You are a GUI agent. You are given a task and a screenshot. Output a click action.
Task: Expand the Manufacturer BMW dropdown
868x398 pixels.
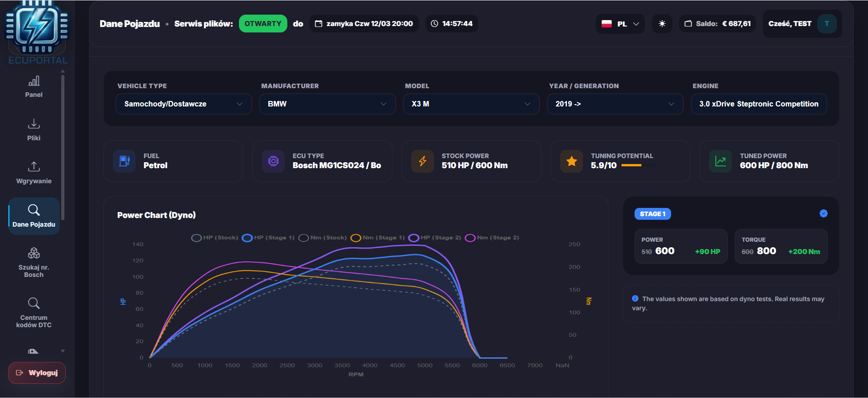coord(327,104)
